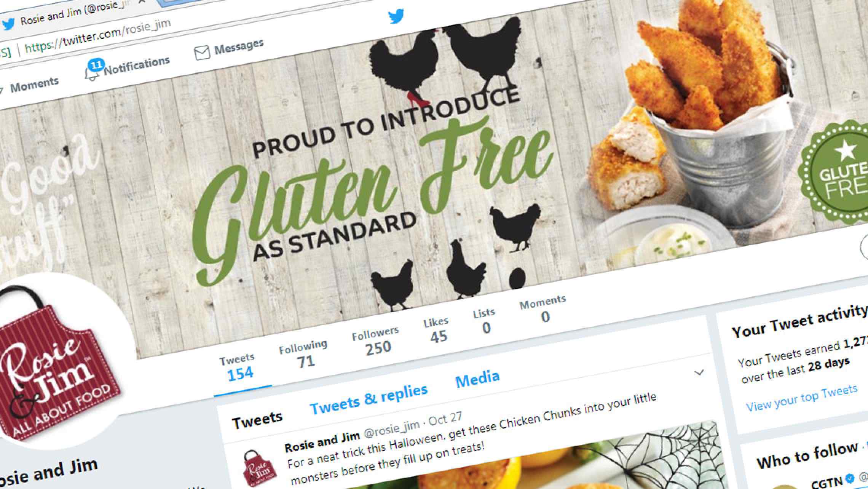Open the Followers 250 list
Viewport: 868px width, 489px height.
pyautogui.click(x=376, y=340)
